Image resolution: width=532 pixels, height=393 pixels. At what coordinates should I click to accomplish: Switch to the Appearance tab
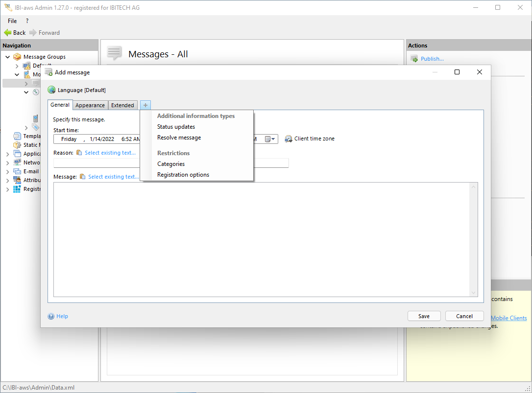[x=90, y=105]
